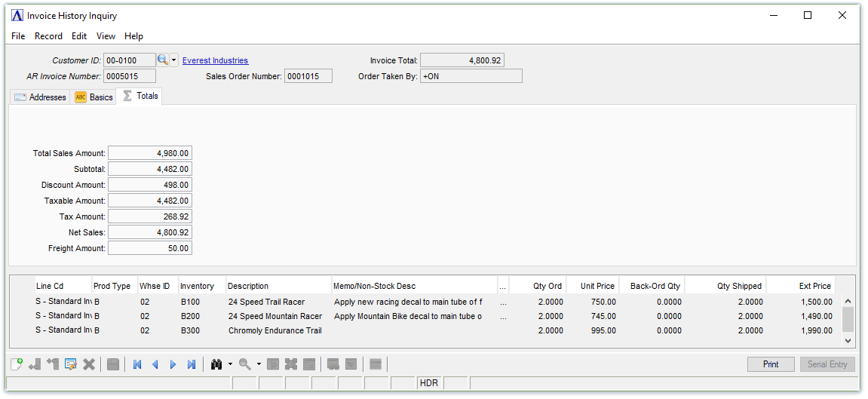
Task: Click the Customer ID lookup magnifier icon
Action: (162, 60)
